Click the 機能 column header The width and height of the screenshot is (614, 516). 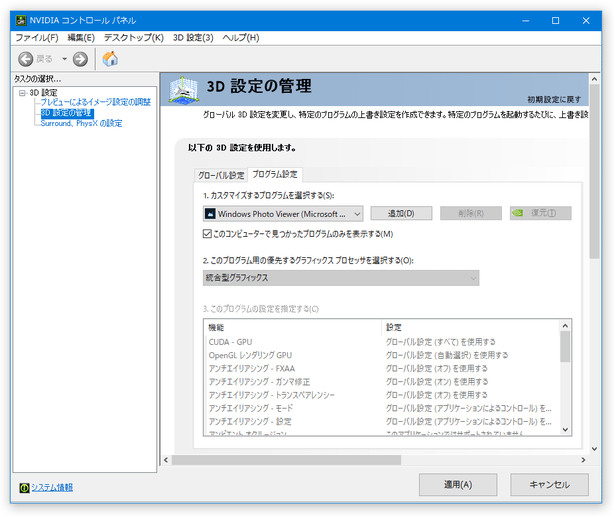tap(293, 328)
